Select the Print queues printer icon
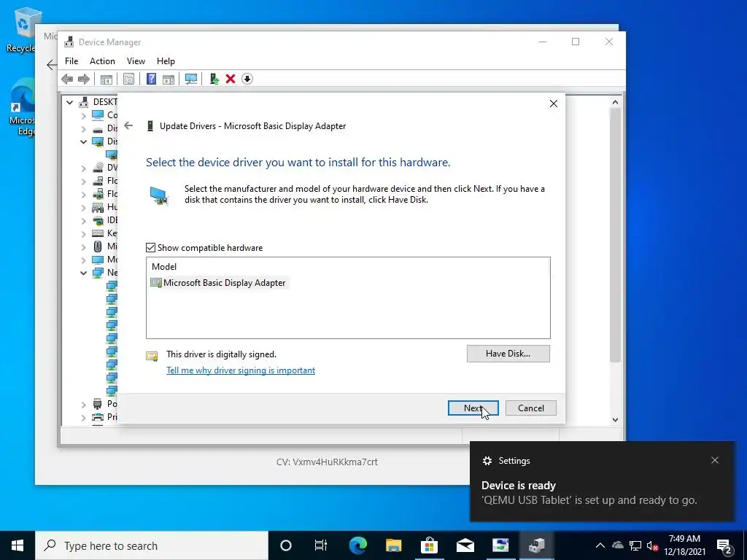Screen dimensions: 747x560 [x=98, y=417]
